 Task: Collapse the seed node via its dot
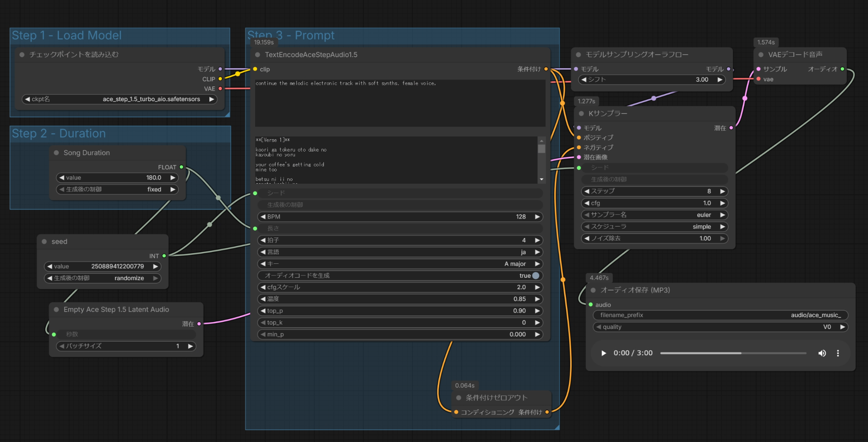(x=44, y=241)
